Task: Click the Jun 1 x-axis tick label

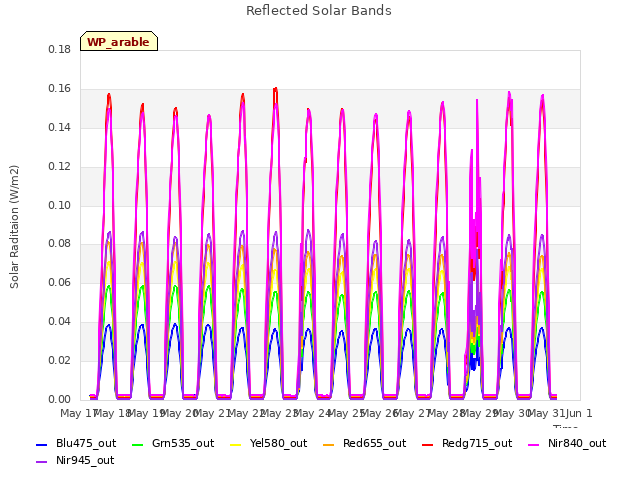Action: (x=579, y=413)
